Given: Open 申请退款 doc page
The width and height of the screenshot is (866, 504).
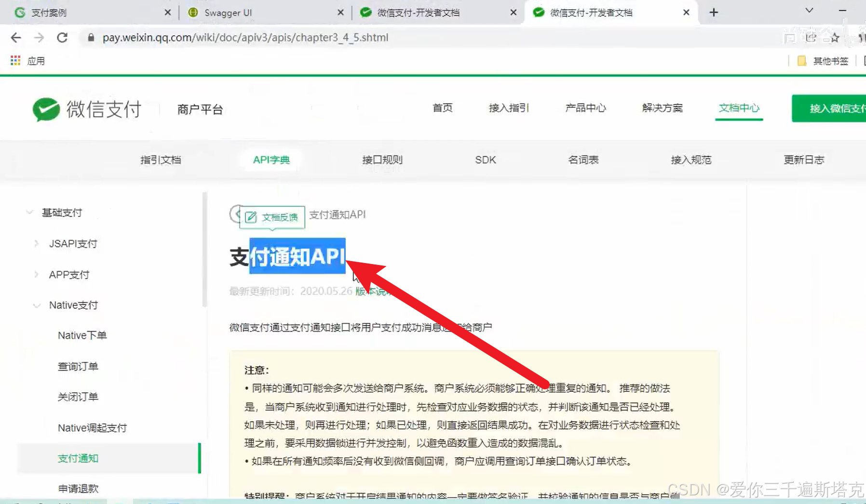Looking at the screenshot, I should tap(78, 489).
